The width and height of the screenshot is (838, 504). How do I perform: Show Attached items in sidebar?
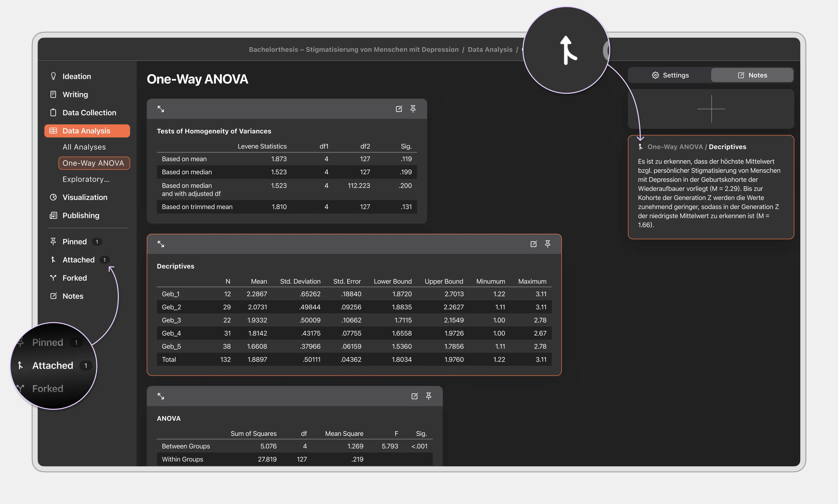(x=78, y=260)
